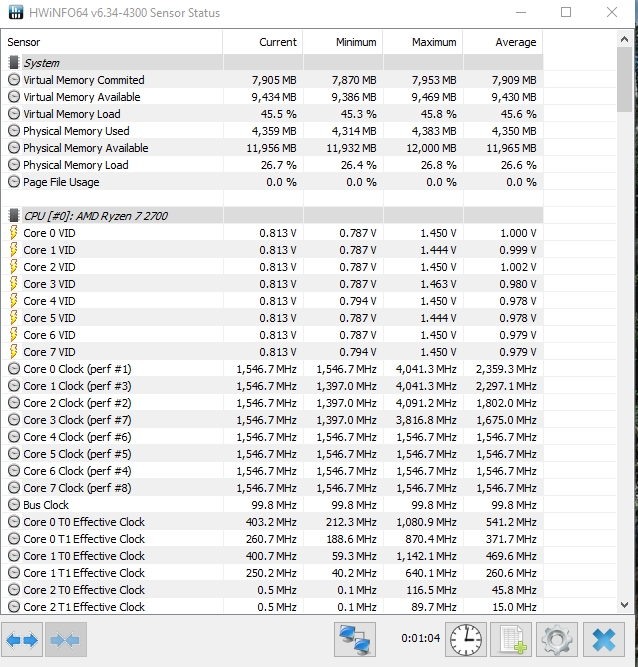
Task: Maximize the HWiNFO64 Sensor Status window
Action: [566, 12]
